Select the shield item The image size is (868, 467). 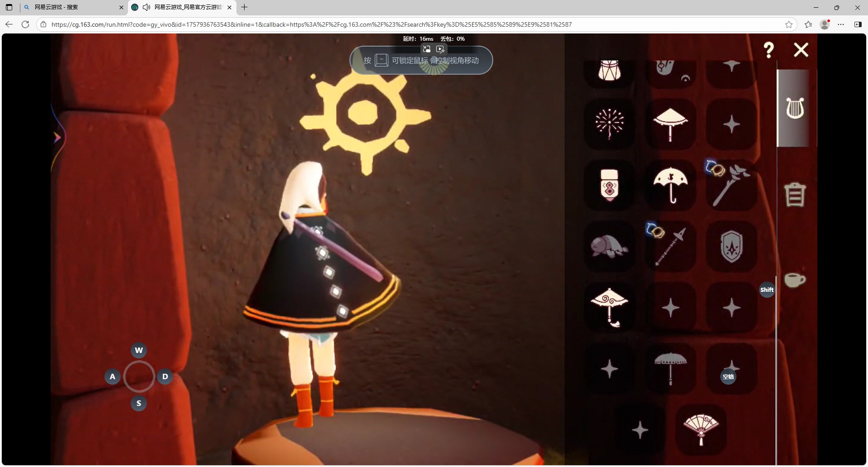(731, 246)
